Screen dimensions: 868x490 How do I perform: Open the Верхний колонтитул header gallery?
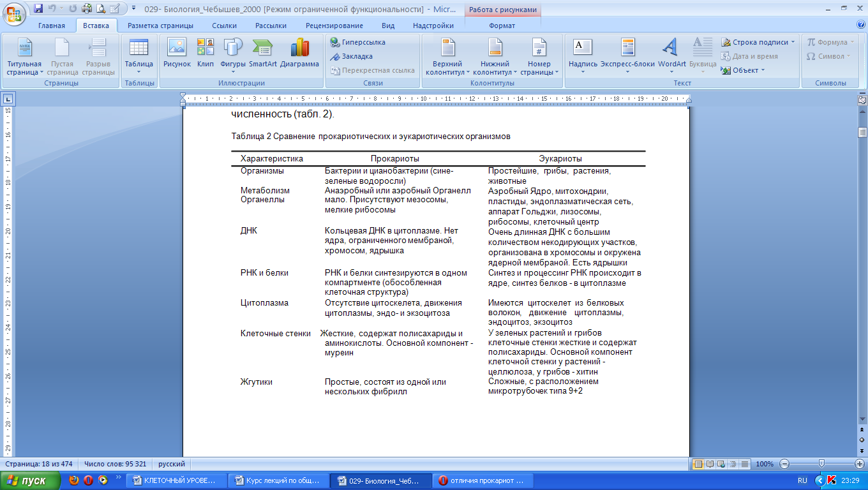447,57
